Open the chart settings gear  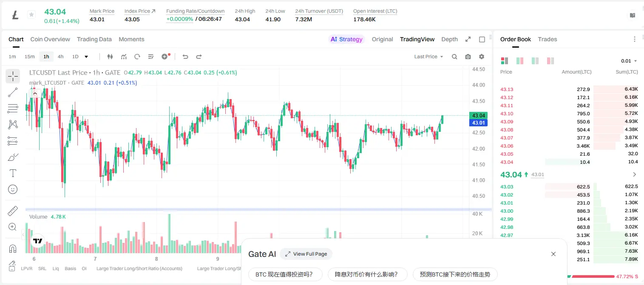[x=482, y=57]
